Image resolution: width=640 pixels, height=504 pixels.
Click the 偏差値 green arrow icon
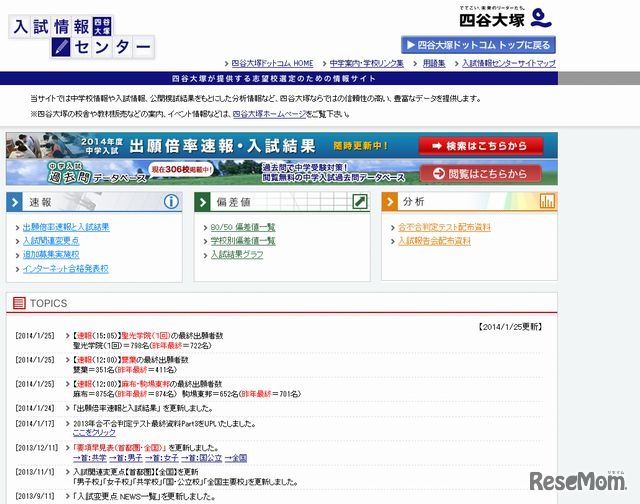coord(360,202)
